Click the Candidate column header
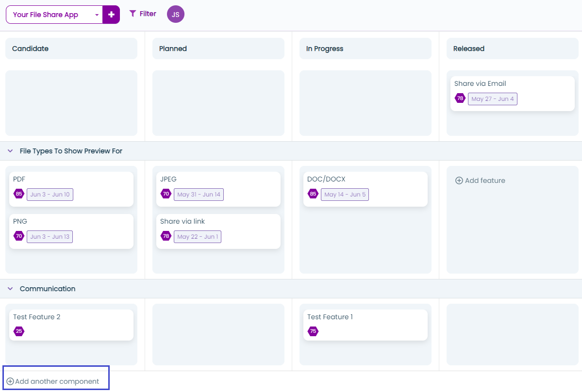Screen dimensions: 582x392 (x=71, y=49)
